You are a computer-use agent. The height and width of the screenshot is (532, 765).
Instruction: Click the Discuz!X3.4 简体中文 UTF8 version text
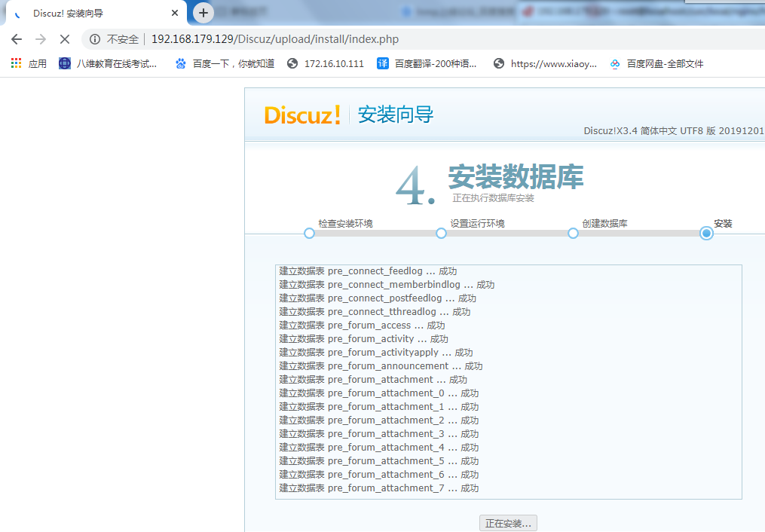click(674, 130)
